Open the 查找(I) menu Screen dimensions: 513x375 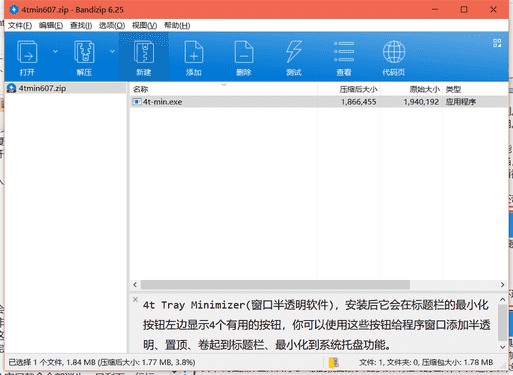click(x=81, y=26)
